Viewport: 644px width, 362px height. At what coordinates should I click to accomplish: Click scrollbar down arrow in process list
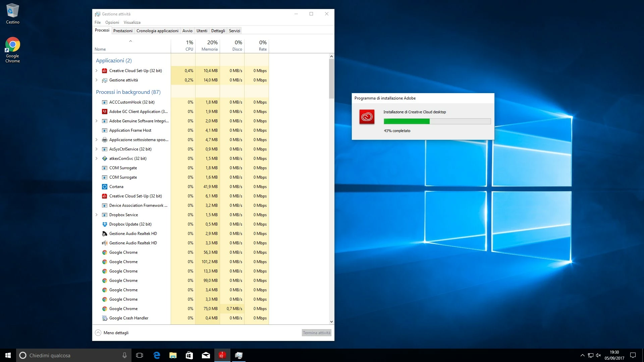pos(331,322)
